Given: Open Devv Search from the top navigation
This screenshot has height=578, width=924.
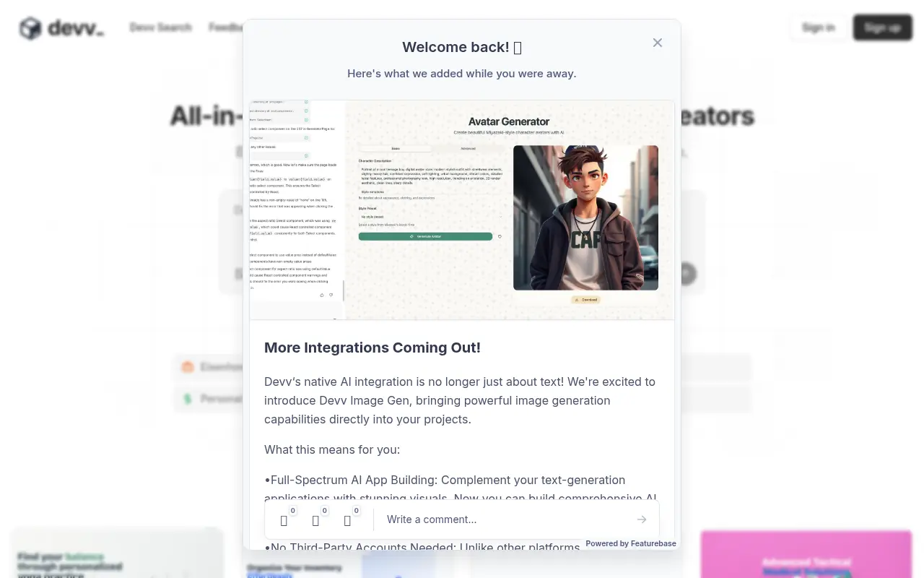Looking at the screenshot, I should tap(160, 27).
